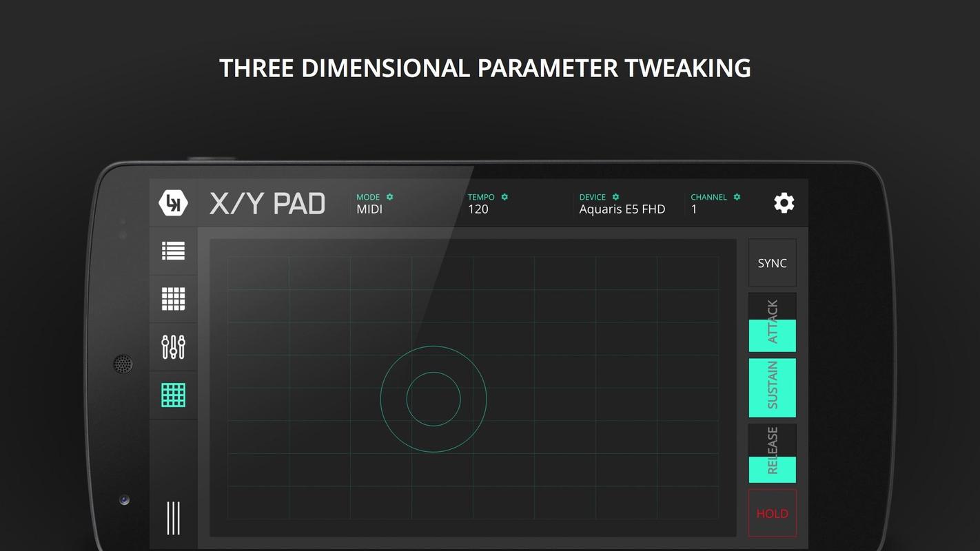
Task: Open the faders mixer icon in sidebar
Action: click(x=173, y=347)
